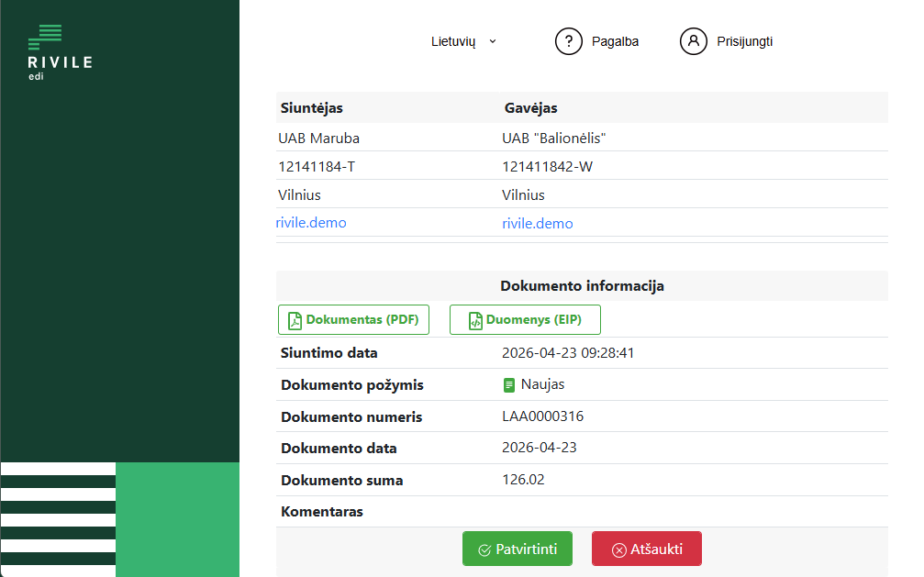924x577 pixels.
Task: Open the Lietuvių language dropdown
Action: click(463, 41)
